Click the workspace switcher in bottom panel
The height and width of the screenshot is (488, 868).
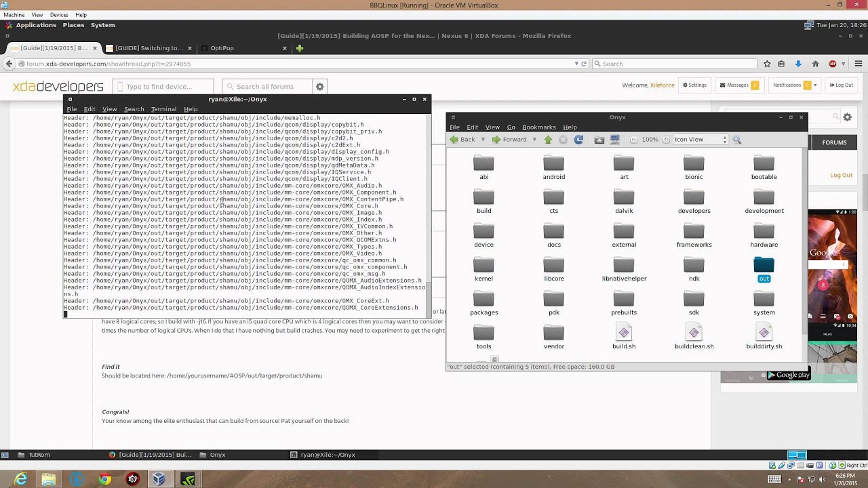(x=797, y=455)
